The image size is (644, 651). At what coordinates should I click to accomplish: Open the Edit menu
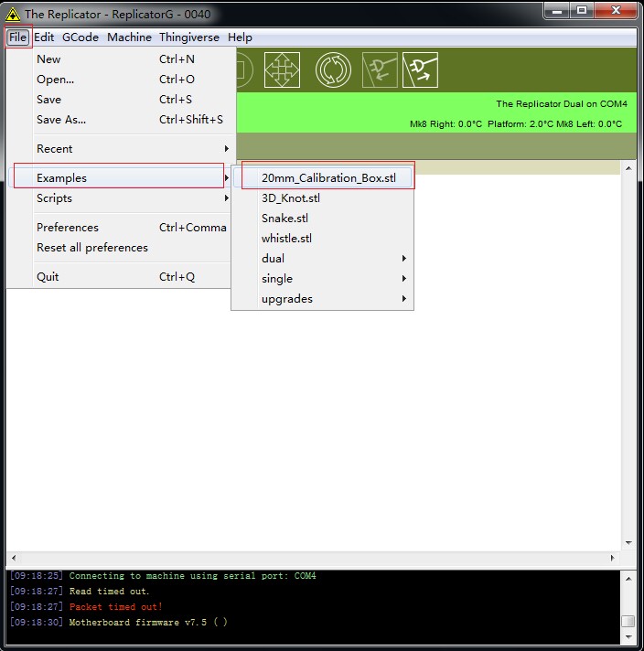click(x=44, y=37)
